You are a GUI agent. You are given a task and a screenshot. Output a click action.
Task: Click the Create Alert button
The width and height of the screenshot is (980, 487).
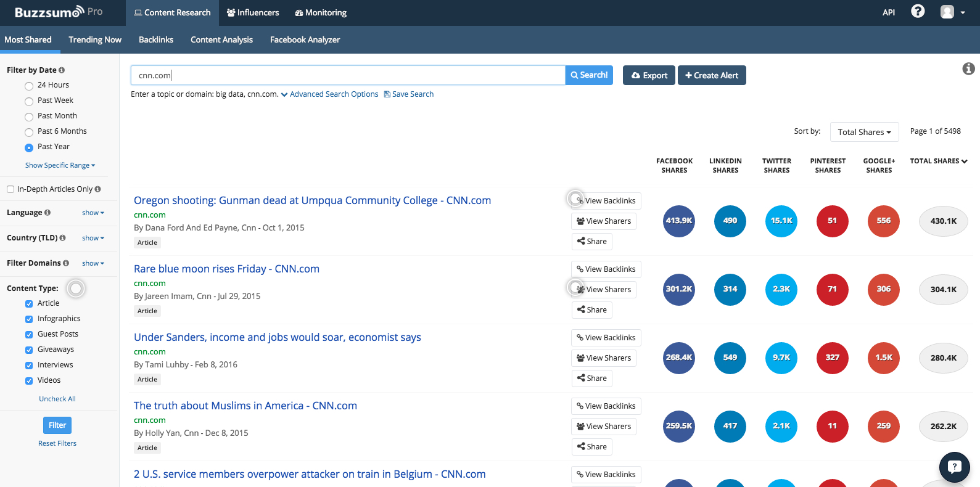coord(712,75)
